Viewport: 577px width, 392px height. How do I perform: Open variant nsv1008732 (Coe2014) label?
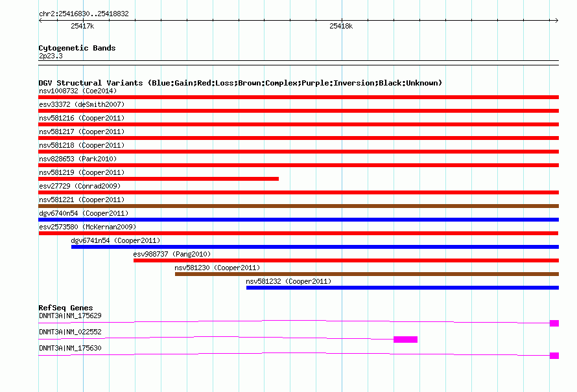(x=78, y=91)
